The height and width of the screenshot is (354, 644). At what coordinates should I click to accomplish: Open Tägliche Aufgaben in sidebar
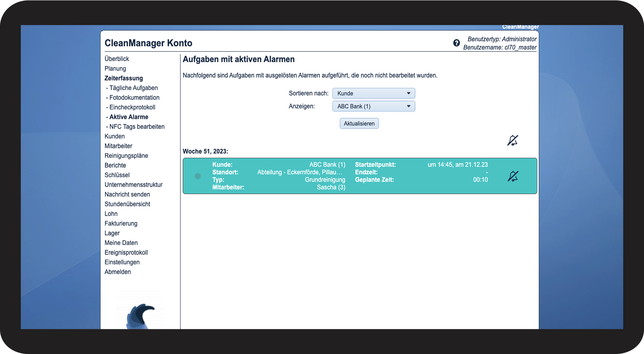click(x=133, y=88)
